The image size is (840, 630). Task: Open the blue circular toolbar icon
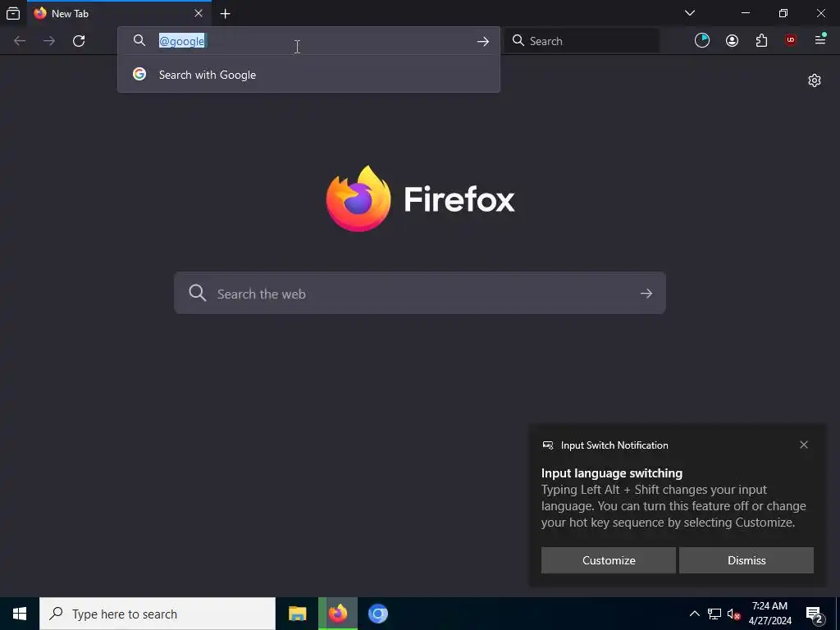point(702,41)
